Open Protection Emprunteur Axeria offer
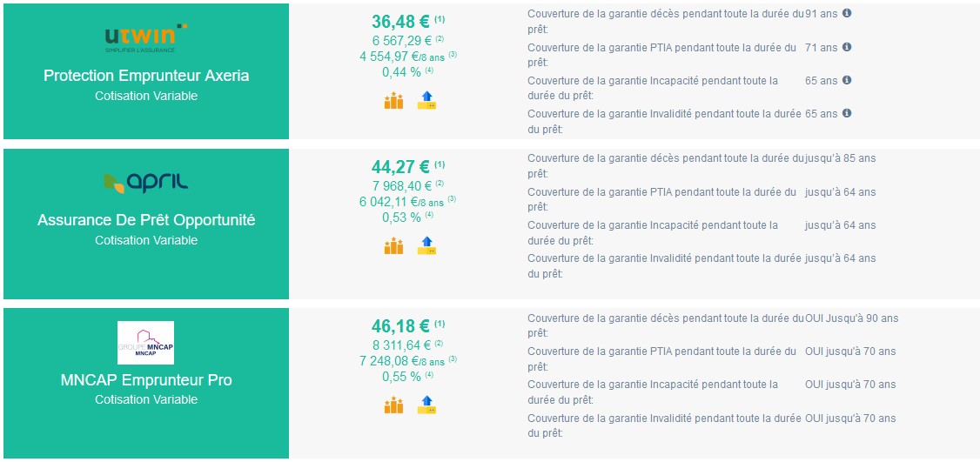The height and width of the screenshot is (462, 980). point(146,76)
